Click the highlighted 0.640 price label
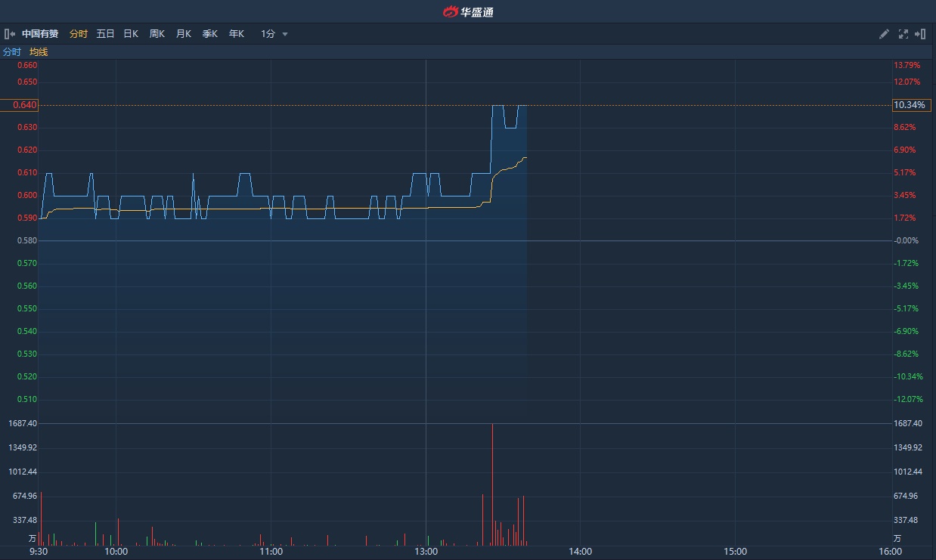 point(20,105)
